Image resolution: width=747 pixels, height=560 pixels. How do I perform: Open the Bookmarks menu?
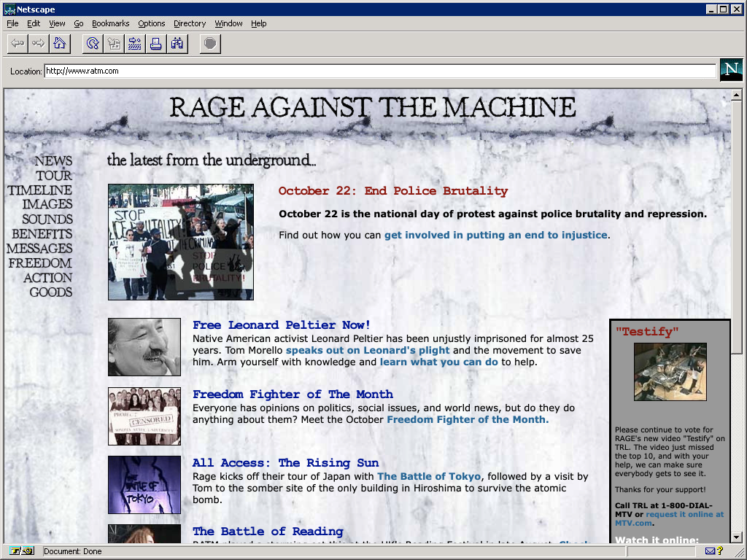click(110, 23)
